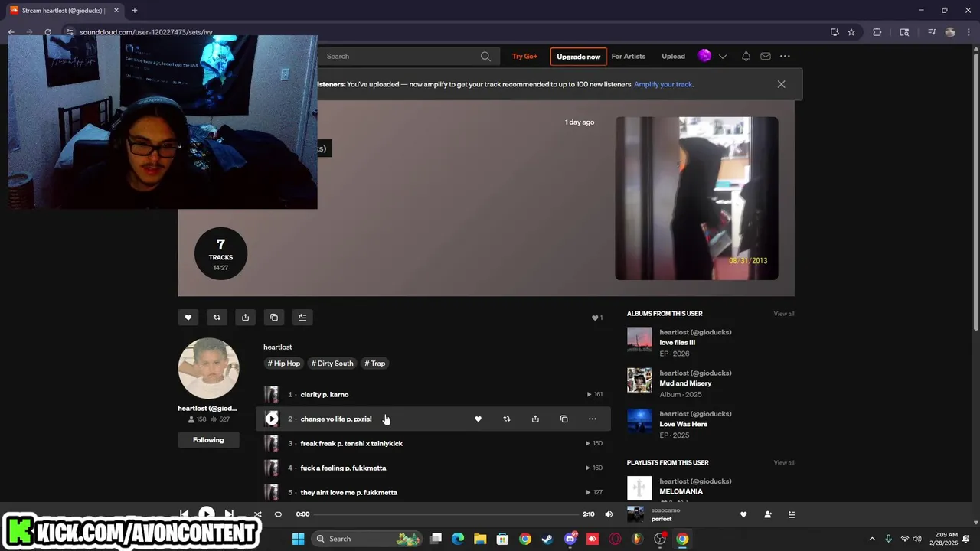
Task: Toggle repeat in the player bar
Action: pos(278,514)
